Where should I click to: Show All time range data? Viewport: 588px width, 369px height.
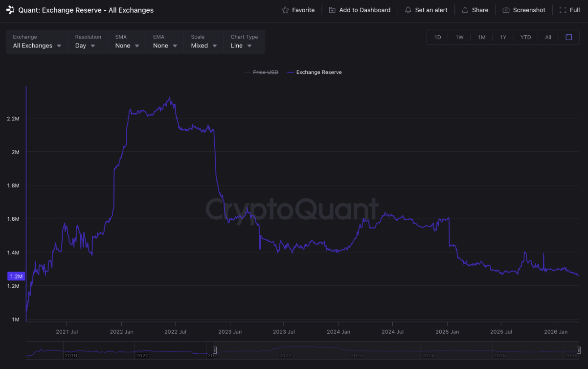[x=548, y=37]
